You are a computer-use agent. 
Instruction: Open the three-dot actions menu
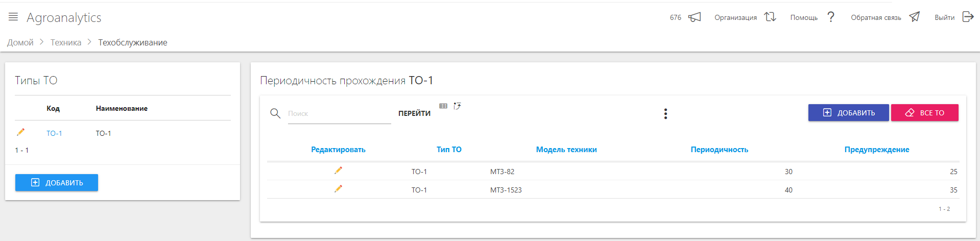(x=665, y=113)
